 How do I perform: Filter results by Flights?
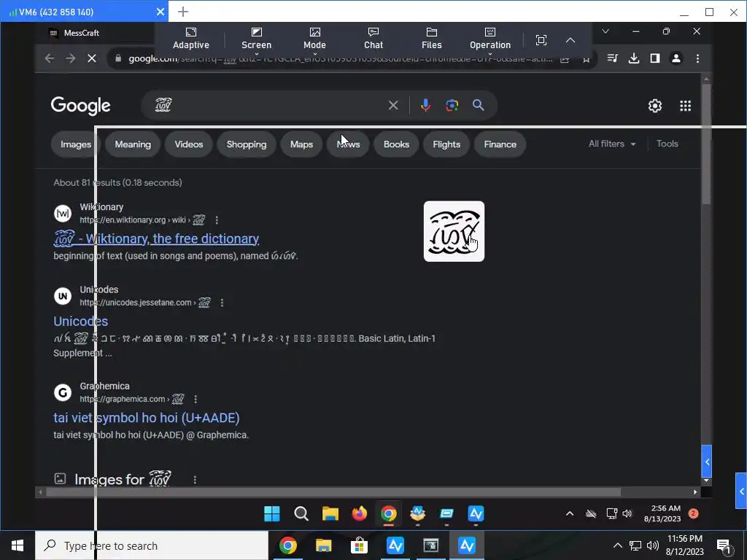446,144
